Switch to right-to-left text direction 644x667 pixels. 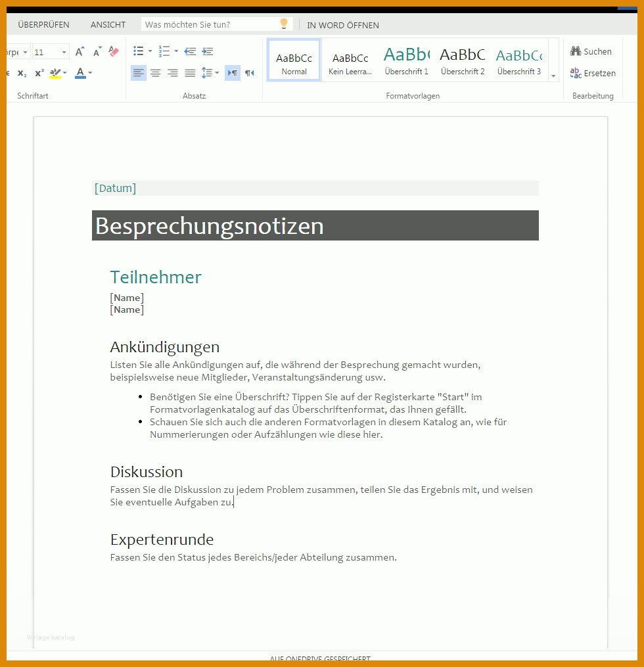pos(250,73)
